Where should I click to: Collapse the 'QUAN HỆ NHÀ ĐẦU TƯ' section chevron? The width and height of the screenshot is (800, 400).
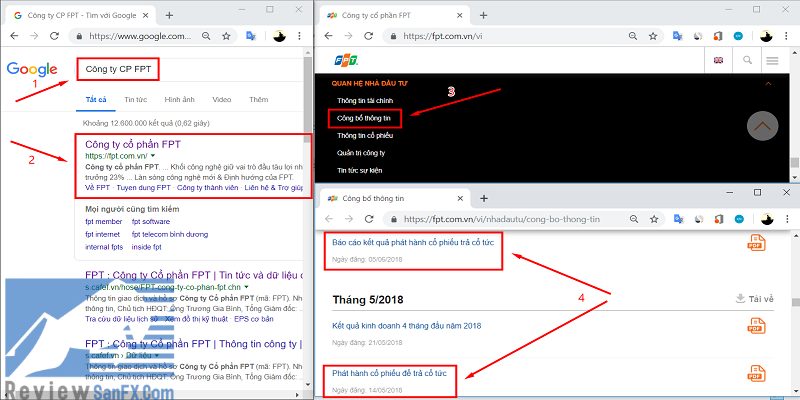pos(768,83)
